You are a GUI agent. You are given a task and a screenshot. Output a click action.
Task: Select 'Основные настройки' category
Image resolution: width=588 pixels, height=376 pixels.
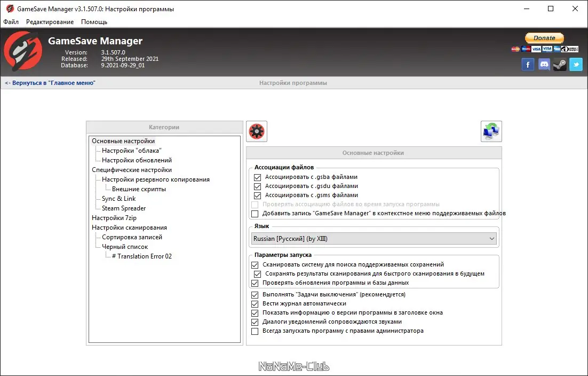123,141
